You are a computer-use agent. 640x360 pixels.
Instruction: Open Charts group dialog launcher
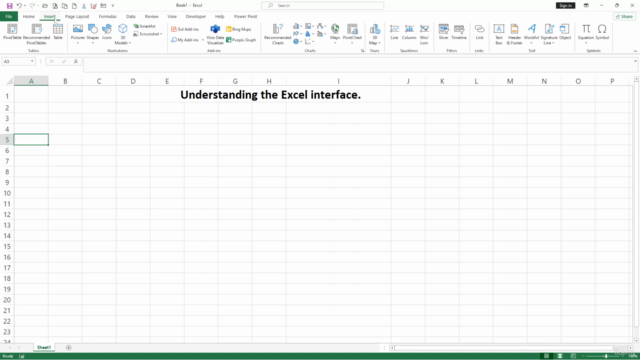[362, 51]
